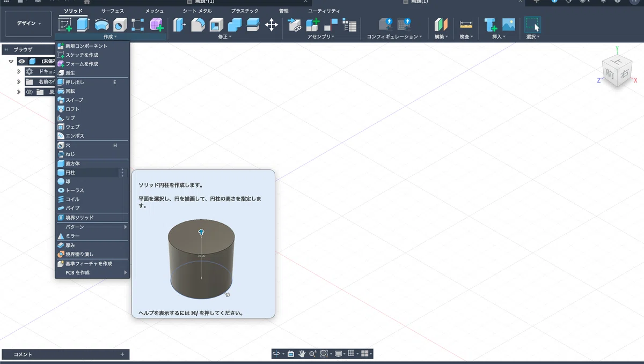Click the Hole toolbar icon
This screenshot has height=364, width=644.
(120, 25)
